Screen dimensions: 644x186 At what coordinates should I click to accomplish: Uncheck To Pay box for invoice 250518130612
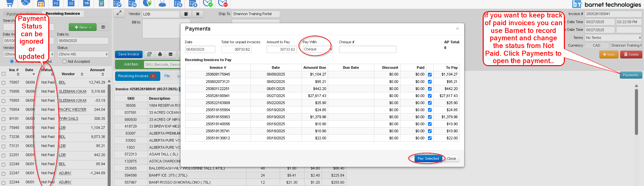pyautogui.click(x=430, y=138)
